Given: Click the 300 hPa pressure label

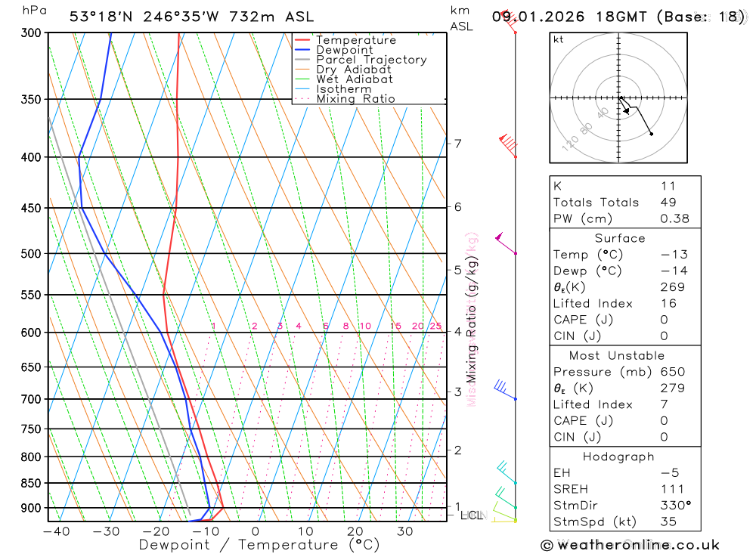Looking at the screenshot, I should pos(30,32).
